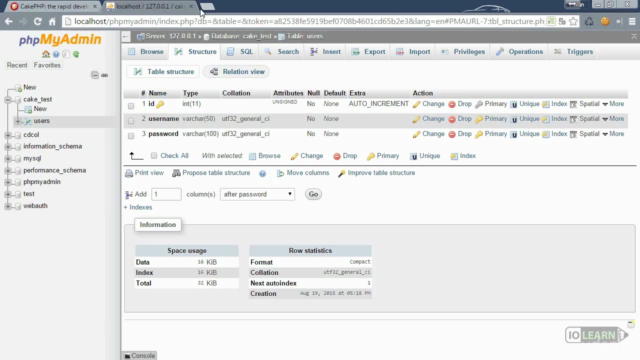Open the 'after password' position dropdown

click(x=257, y=194)
